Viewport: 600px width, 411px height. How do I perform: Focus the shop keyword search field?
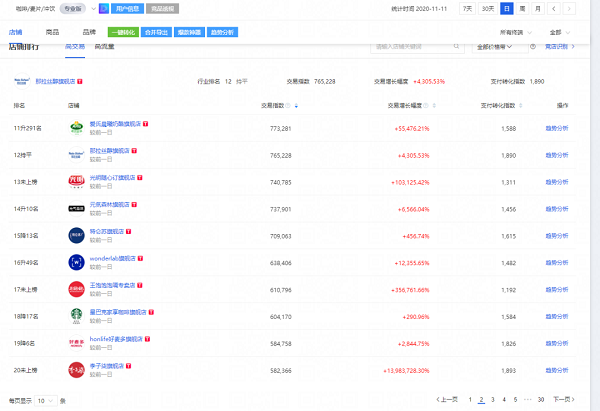pyautogui.click(x=417, y=47)
